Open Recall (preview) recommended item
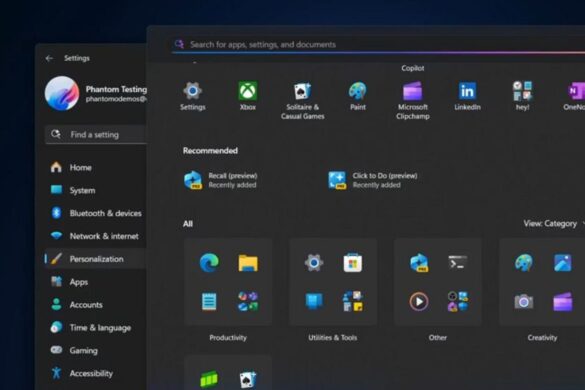 coord(221,180)
